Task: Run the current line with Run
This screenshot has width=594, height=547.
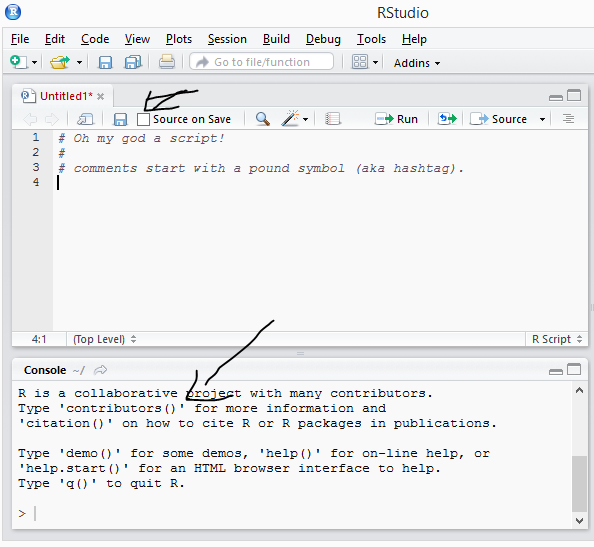Action: coord(396,119)
